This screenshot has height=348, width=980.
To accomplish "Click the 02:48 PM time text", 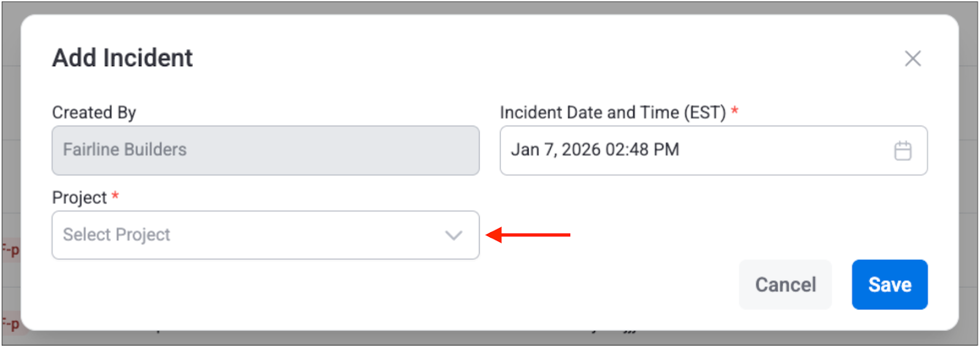I will 642,150.
